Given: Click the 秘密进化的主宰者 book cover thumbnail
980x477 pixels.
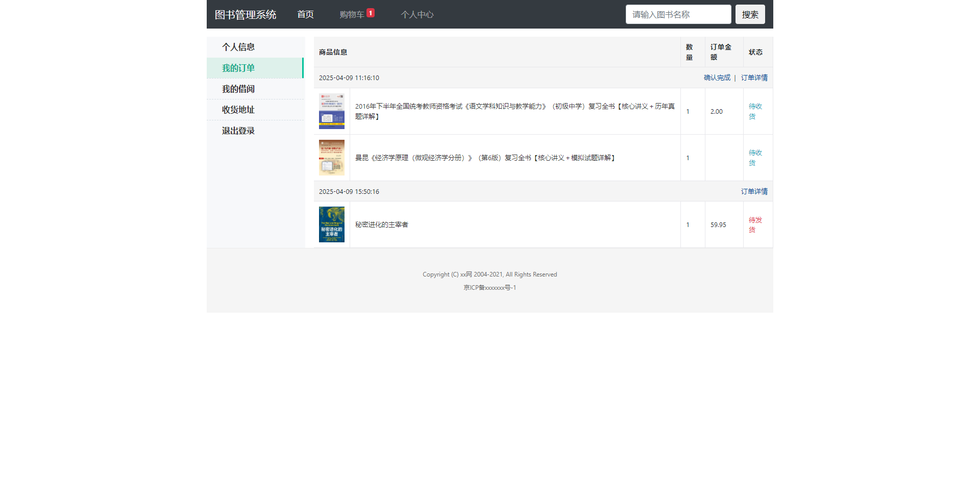Looking at the screenshot, I should pyautogui.click(x=332, y=224).
